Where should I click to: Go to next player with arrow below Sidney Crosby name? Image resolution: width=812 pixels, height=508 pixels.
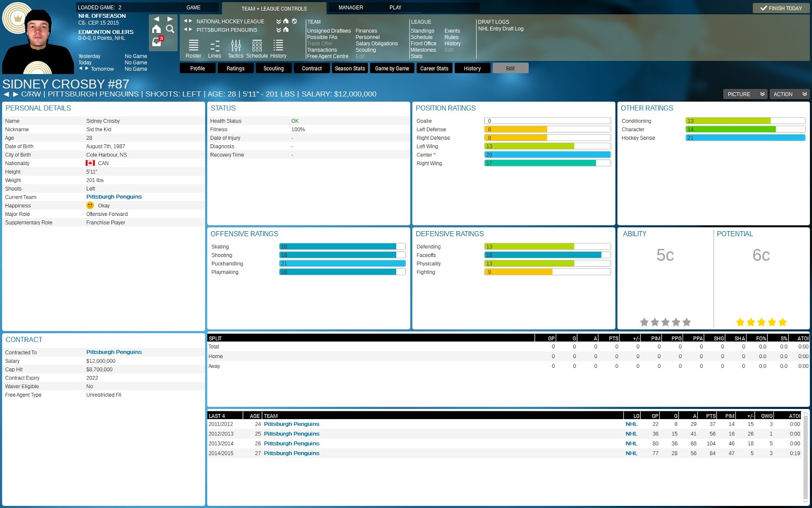point(16,94)
